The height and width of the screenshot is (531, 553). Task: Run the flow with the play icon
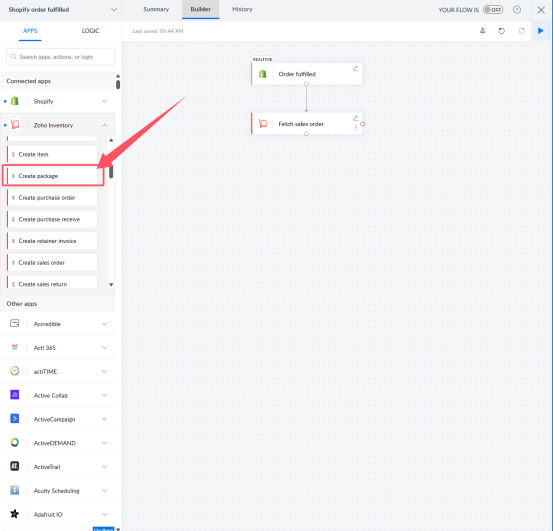[541, 31]
